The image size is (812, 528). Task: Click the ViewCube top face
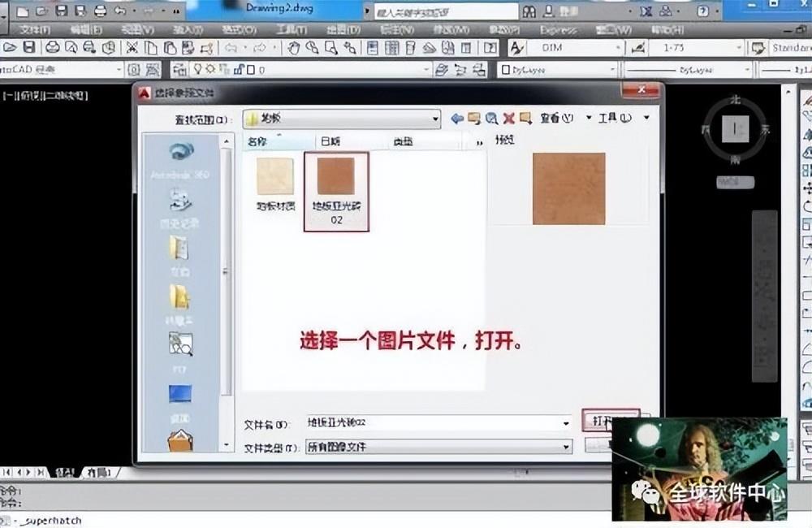click(x=736, y=128)
